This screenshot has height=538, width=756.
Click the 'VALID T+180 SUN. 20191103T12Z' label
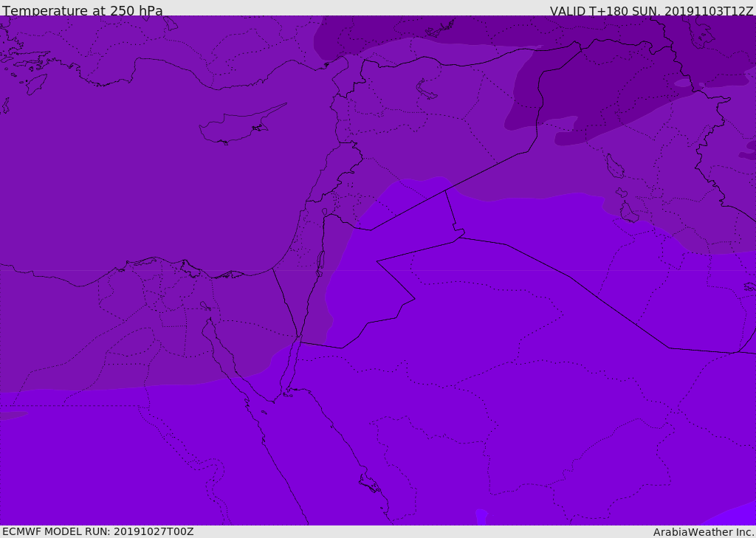[x=651, y=11]
